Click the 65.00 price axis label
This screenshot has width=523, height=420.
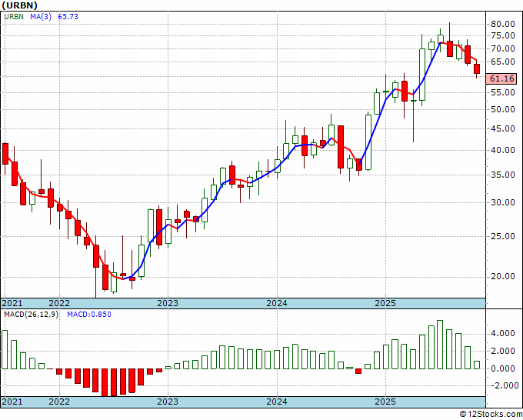coord(503,62)
